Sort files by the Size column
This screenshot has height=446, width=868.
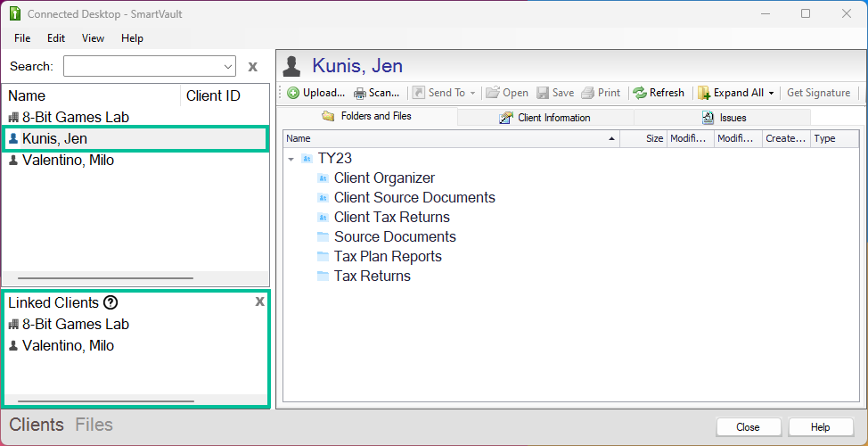click(643, 138)
